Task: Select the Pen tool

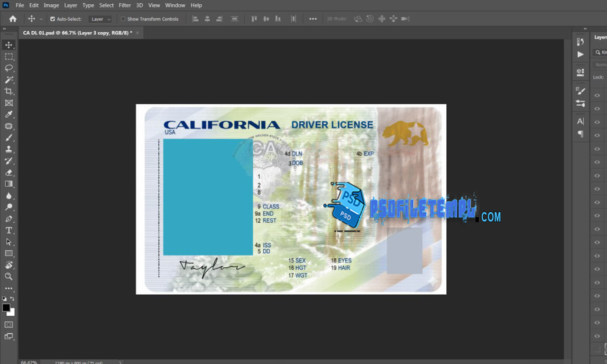Action: tap(9, 219)
